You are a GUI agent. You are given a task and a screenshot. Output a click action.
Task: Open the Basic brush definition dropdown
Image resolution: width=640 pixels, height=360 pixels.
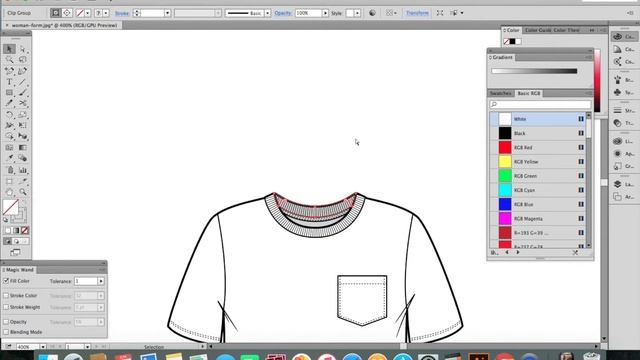click(x=267, y=13)
